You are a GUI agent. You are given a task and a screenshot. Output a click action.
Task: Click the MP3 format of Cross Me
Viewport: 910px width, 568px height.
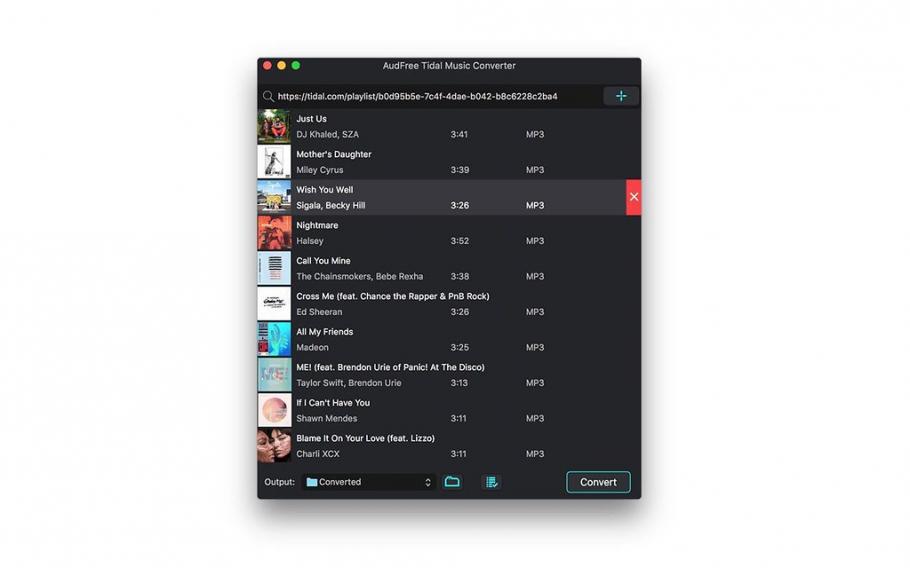click(535, 312)
